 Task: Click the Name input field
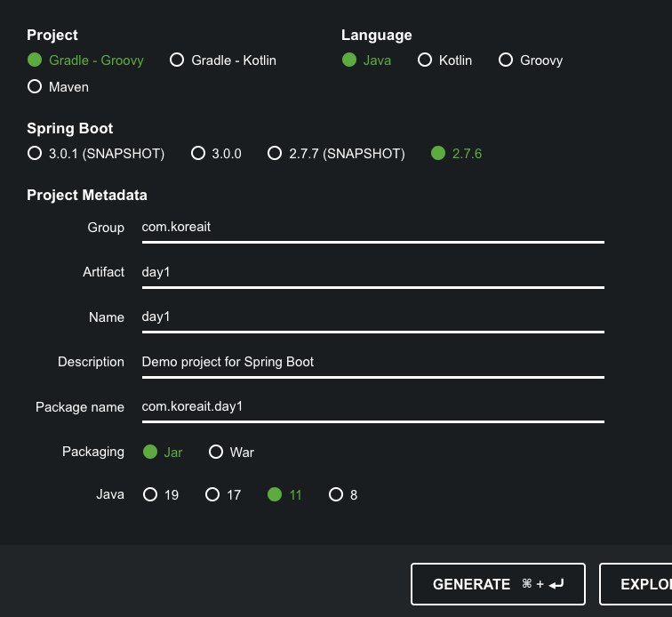point(372,317)
